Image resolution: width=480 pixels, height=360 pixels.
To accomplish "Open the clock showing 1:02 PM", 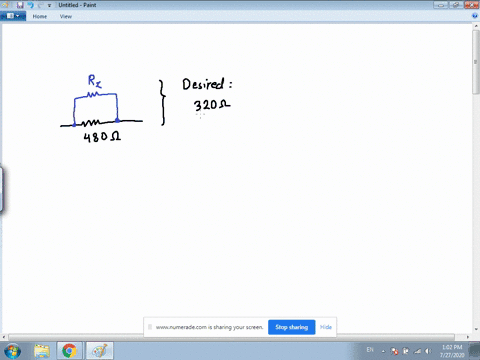I will click(x=452, y=351).
